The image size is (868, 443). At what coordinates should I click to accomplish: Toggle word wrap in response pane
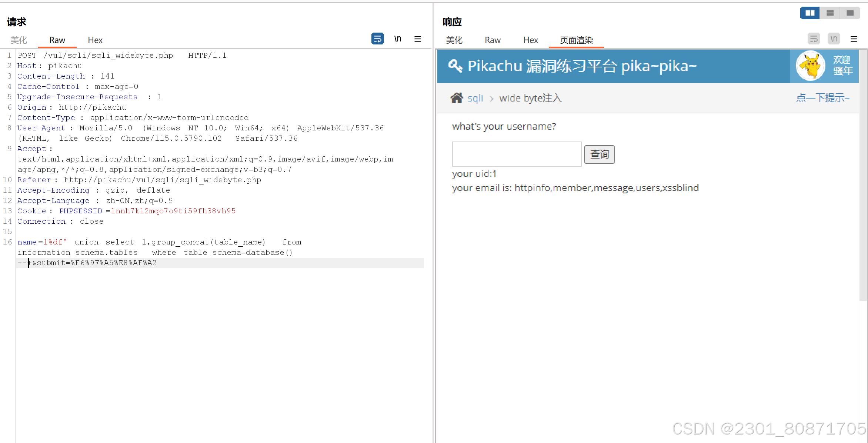(814, 39)
